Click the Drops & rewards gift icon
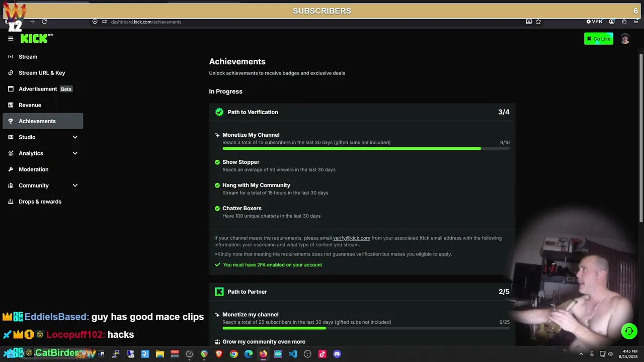The image size is (644, 362). (11, 202)
